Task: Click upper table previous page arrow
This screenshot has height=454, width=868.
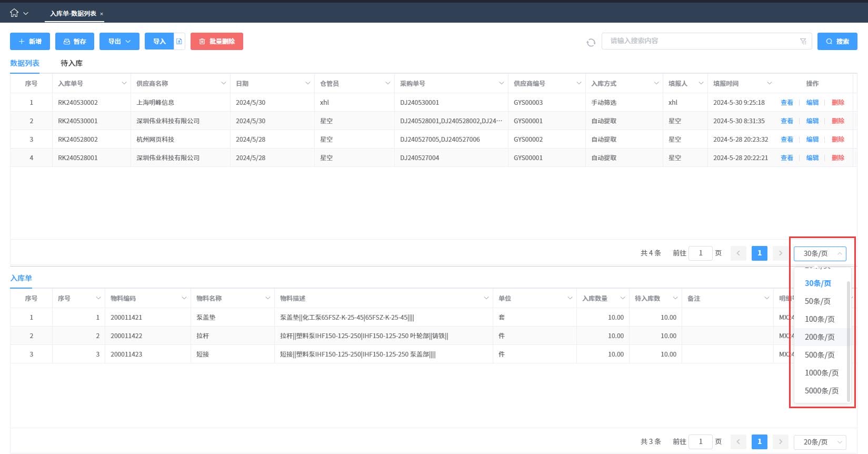Action: 739,253
